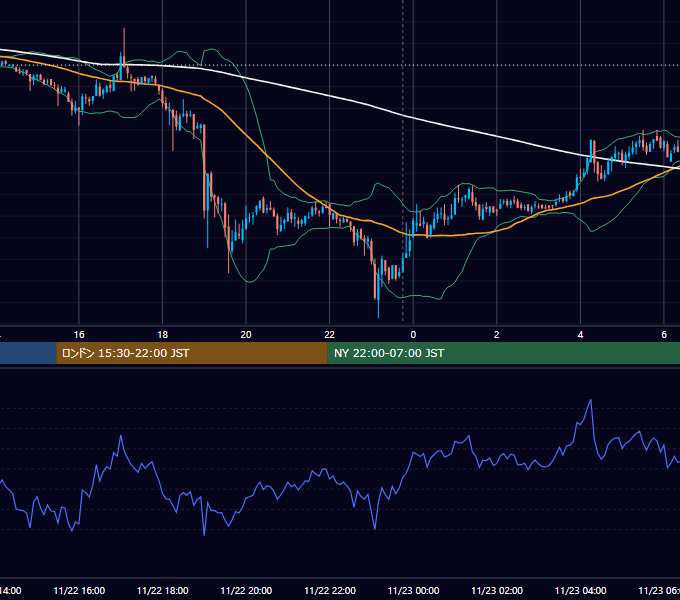Click the 11/23 02:00 date label

click(497, 590)
